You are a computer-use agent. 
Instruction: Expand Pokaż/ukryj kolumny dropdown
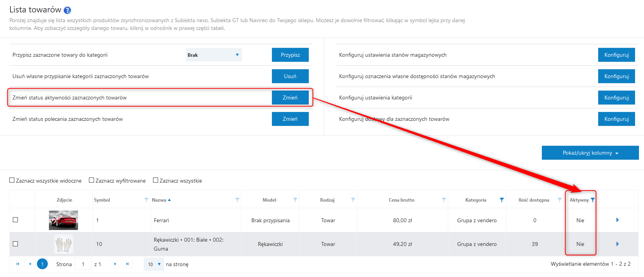point(590,153)
